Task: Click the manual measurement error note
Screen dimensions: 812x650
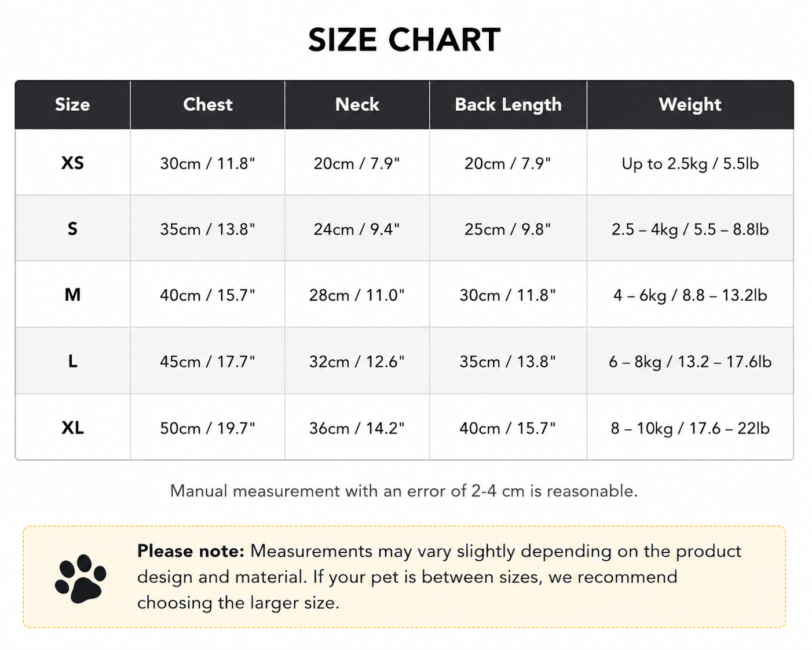Action: tap(404, 491)
